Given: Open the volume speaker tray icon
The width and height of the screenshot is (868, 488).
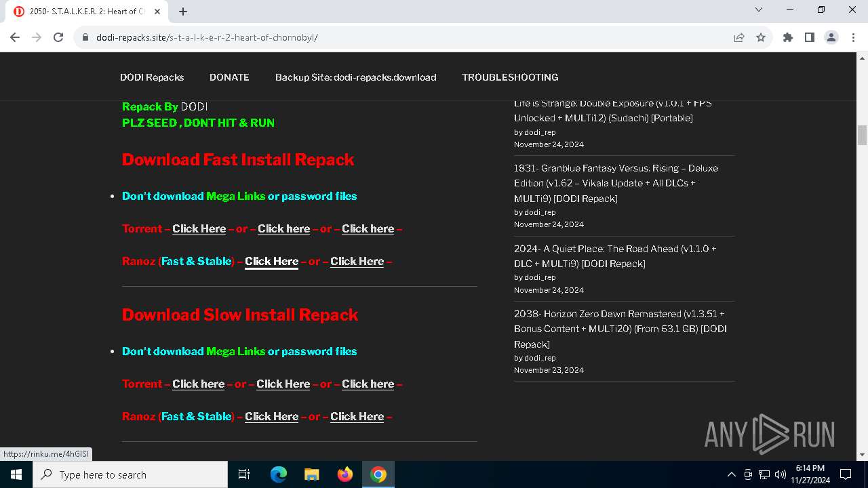Looking at the screenshot, I should point(781,474).
